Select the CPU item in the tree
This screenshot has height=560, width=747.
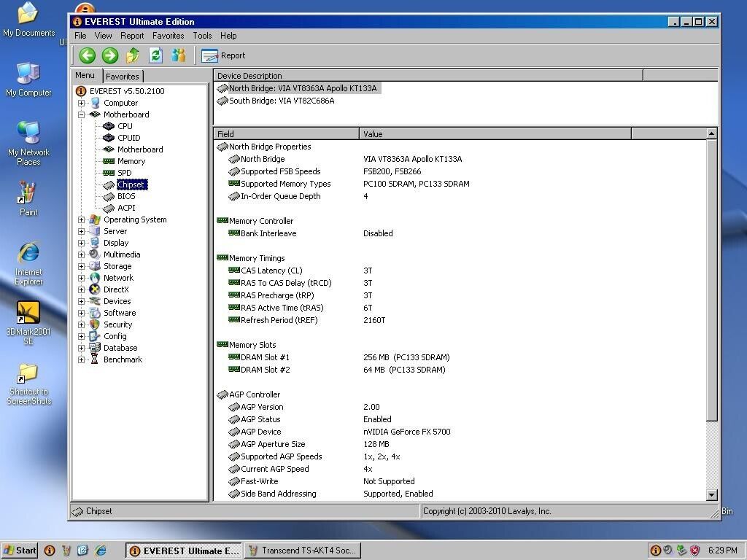(125, 126)
